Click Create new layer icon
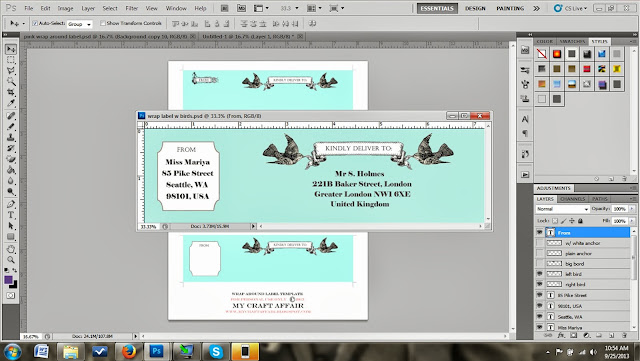Image resolution: width=640 pixels, height=361 pixels. (612, 335)
